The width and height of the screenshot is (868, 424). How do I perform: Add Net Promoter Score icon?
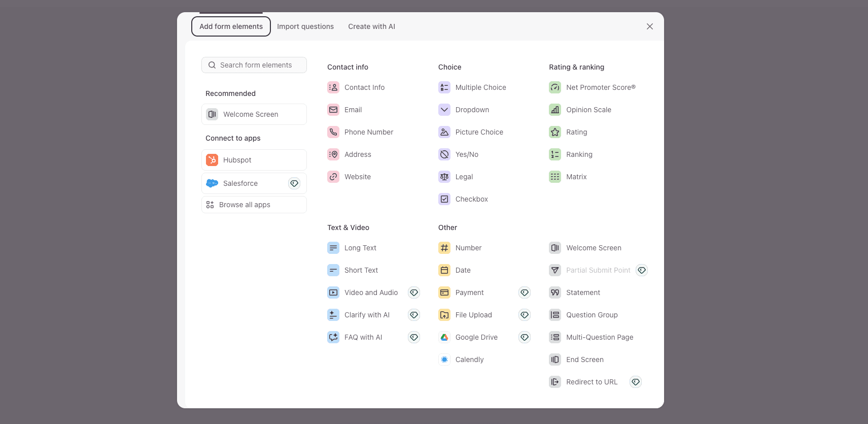[555, 87]
